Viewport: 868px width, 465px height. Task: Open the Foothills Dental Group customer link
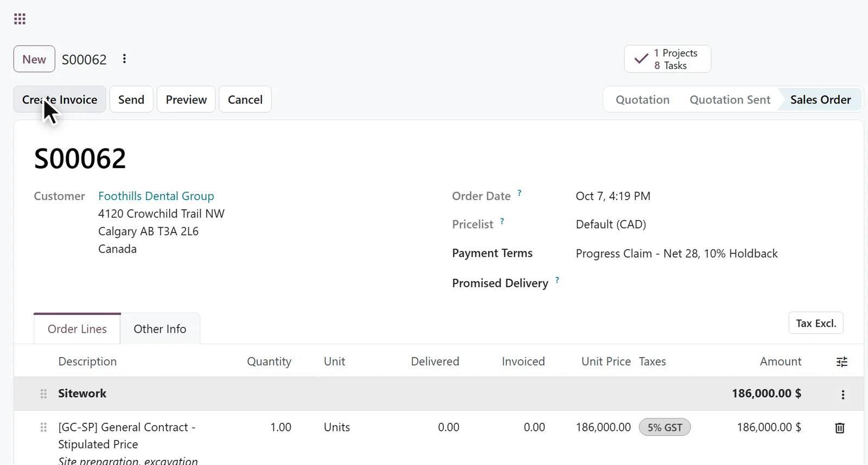coord(156,196)
